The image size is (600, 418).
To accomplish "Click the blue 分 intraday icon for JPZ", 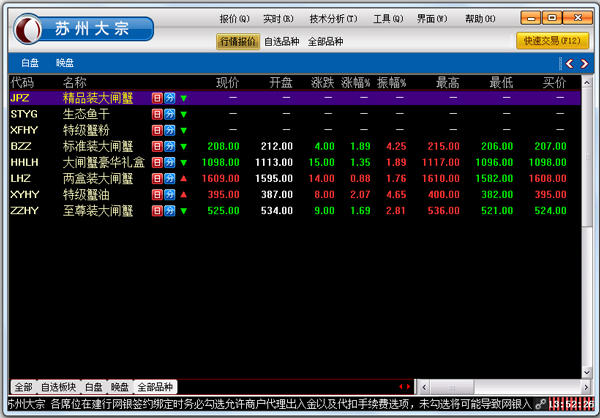I will pyautogui.click(x=170, y=98).
